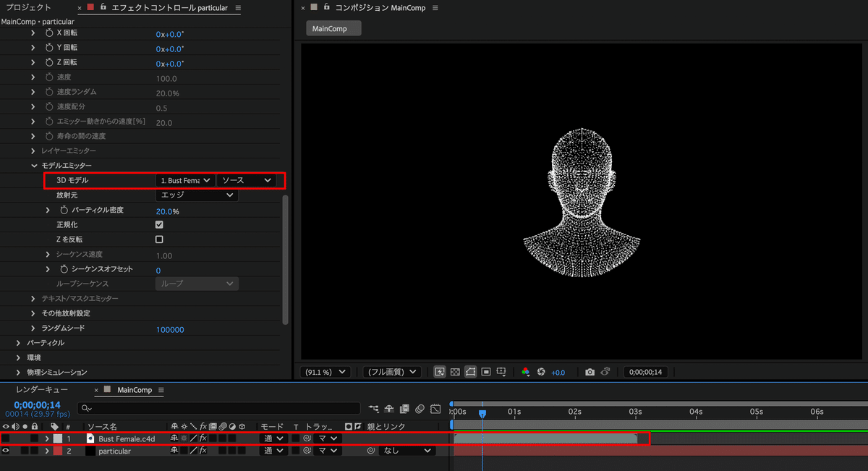This screenshot has height=471, width=868.
Task: Toggle the transparency grid in the viewer
Action: (456, 371)
